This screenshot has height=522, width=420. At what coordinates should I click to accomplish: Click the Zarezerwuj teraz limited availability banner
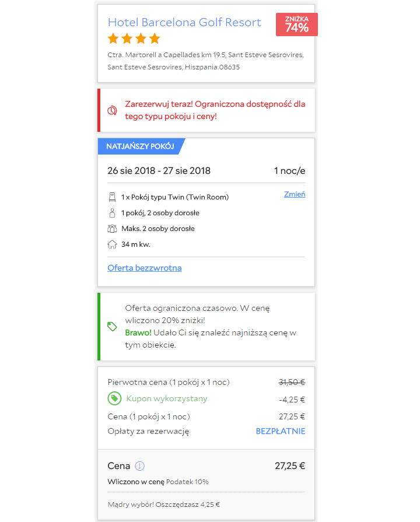coord(206,110)
